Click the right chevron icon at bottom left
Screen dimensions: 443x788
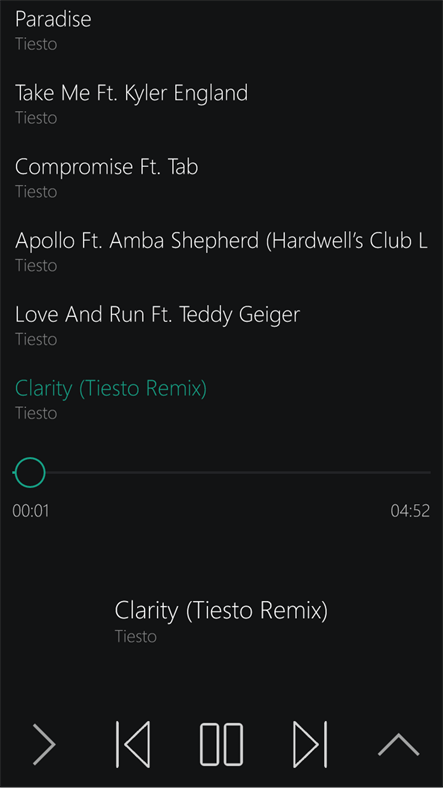(x=44, y=744)
